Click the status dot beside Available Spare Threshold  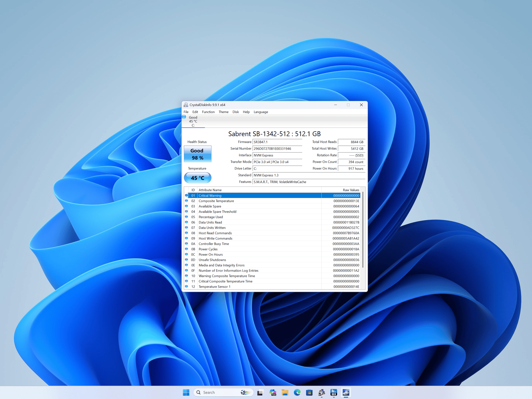(186, 211)
